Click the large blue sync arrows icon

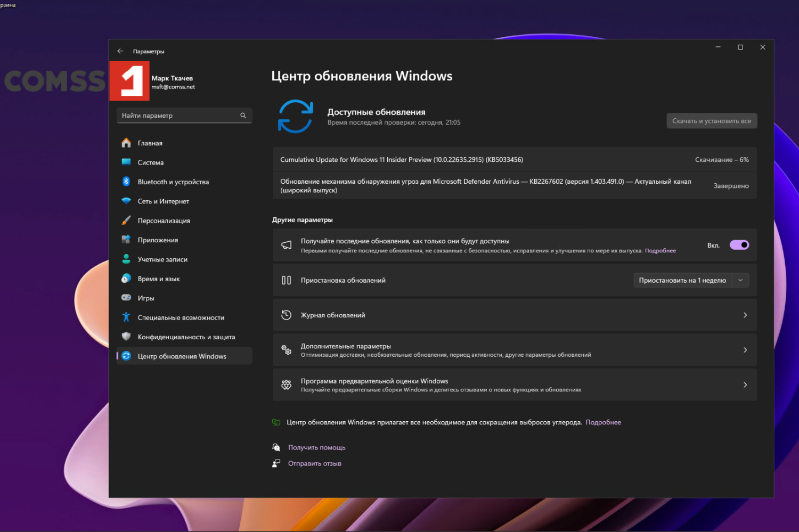pyautogui.click(x=296, y=116)
